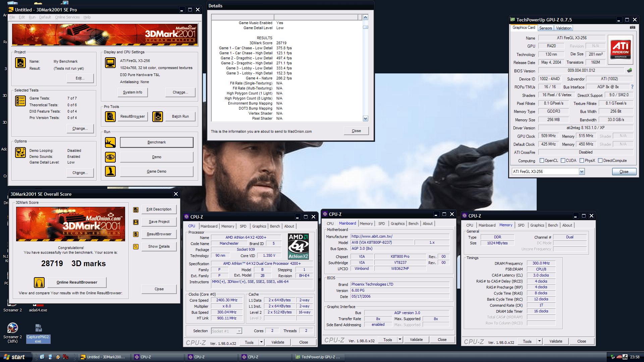
Task: Click scroll down arrow in Details list
Action: 366,118
